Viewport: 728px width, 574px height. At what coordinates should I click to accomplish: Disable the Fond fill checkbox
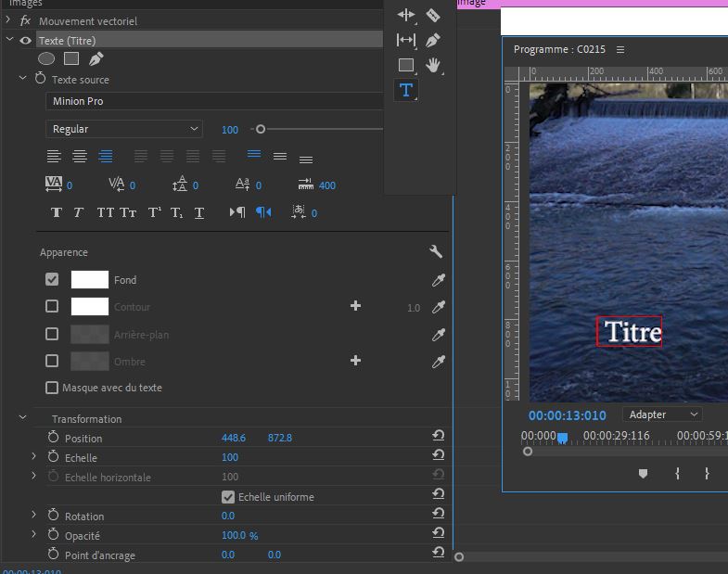click(x=52, y=279)
